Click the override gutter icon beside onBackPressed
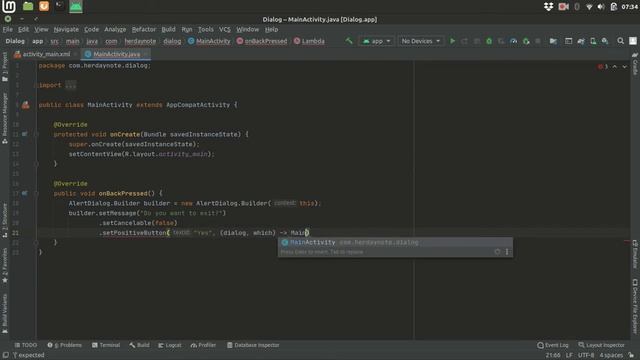The width and height of the screenshot is (640, 360). (25, 193)
